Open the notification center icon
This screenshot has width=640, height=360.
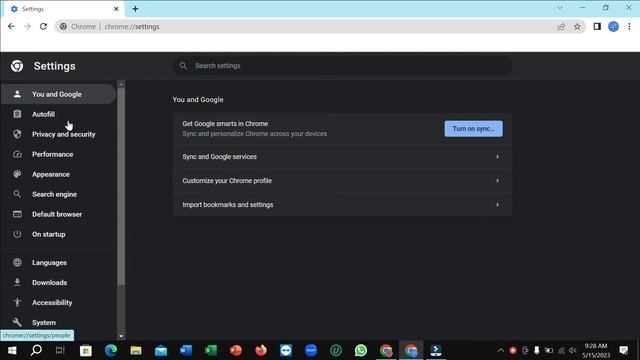(624, 351)
